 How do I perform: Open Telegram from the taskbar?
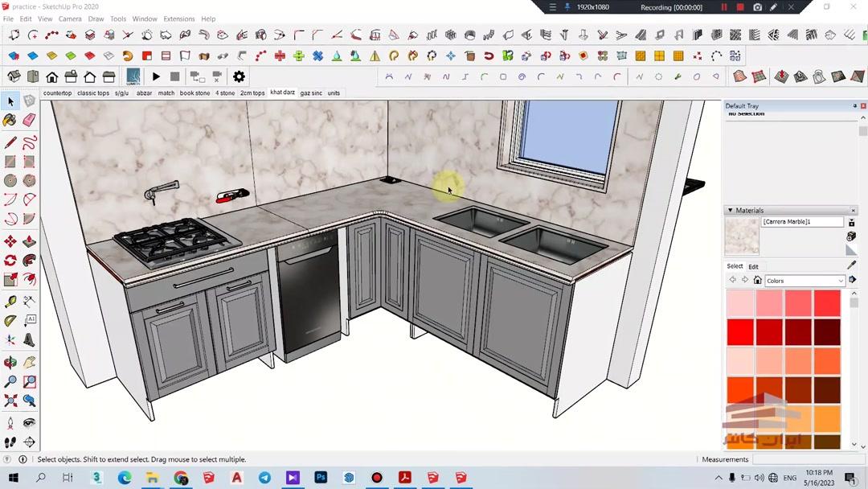coord(264,477)
